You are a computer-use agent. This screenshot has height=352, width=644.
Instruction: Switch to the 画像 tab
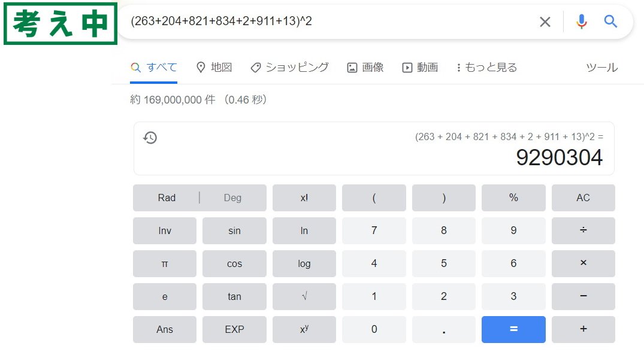click(x=365, y=68)
